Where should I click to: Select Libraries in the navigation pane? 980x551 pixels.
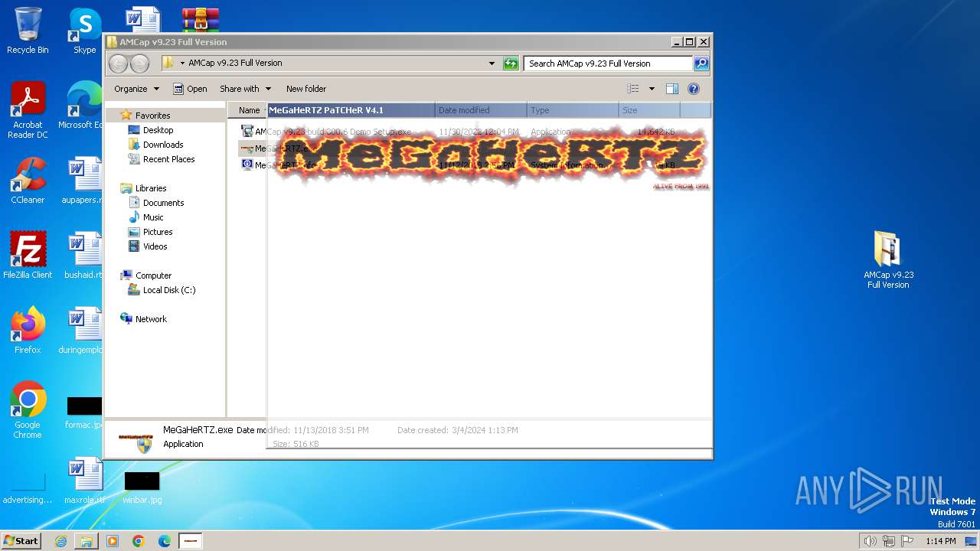tap(151, 188)
